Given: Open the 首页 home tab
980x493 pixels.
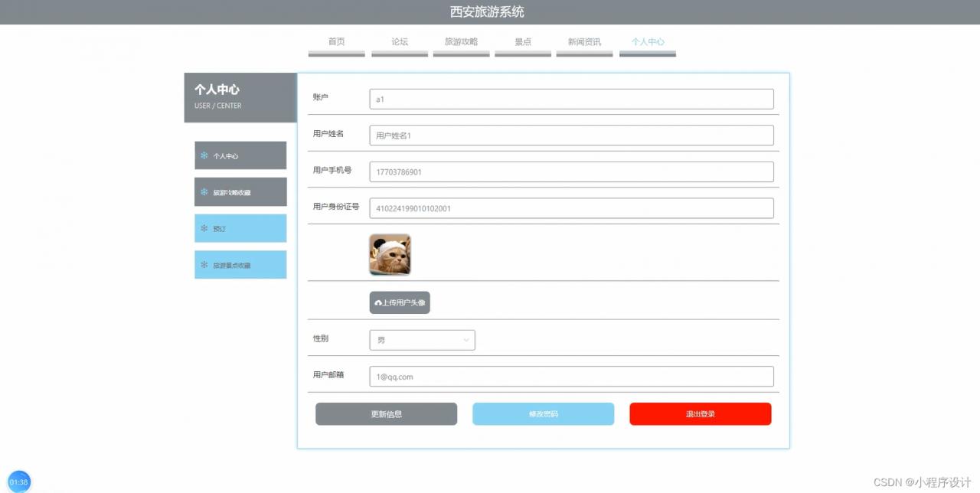Looking at the screenshot, I should tap(336, 43).
